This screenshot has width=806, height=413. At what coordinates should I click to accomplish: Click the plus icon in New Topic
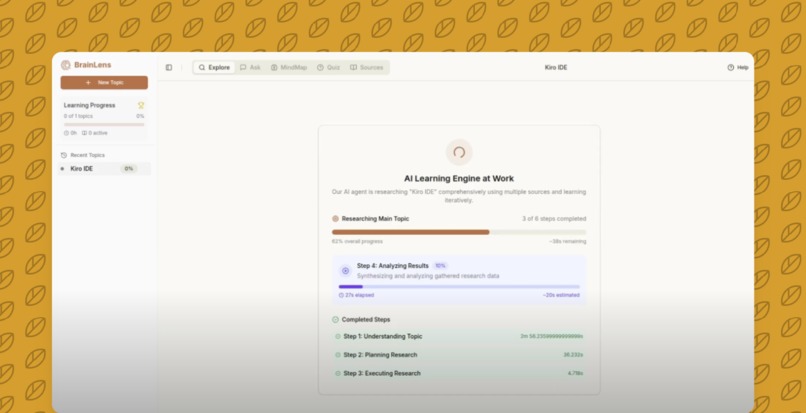tap(88, 82)
